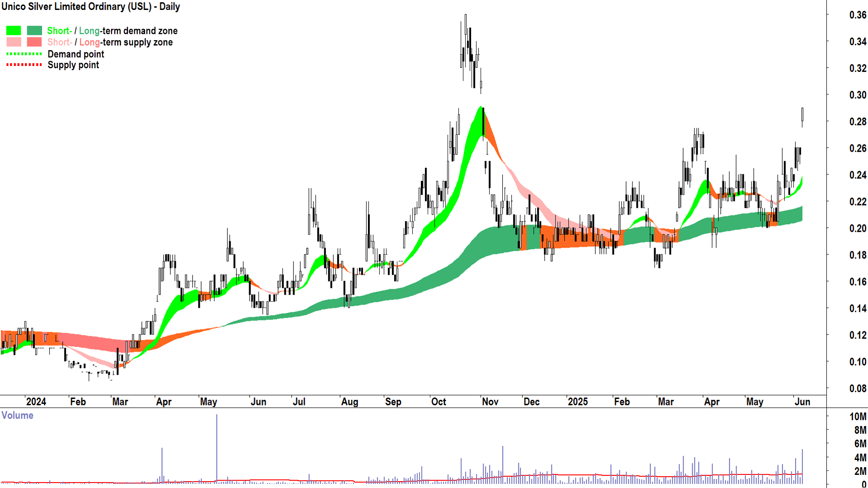Click the Nov time axis label
The width and height of the screenshot is (868, 488).
[x=490, y=402]
